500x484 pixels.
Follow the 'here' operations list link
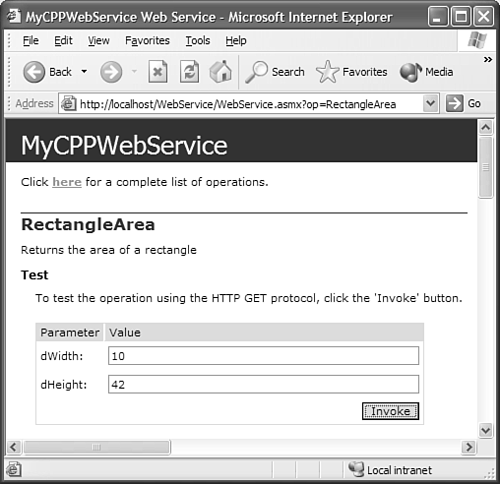coord(67,182)
